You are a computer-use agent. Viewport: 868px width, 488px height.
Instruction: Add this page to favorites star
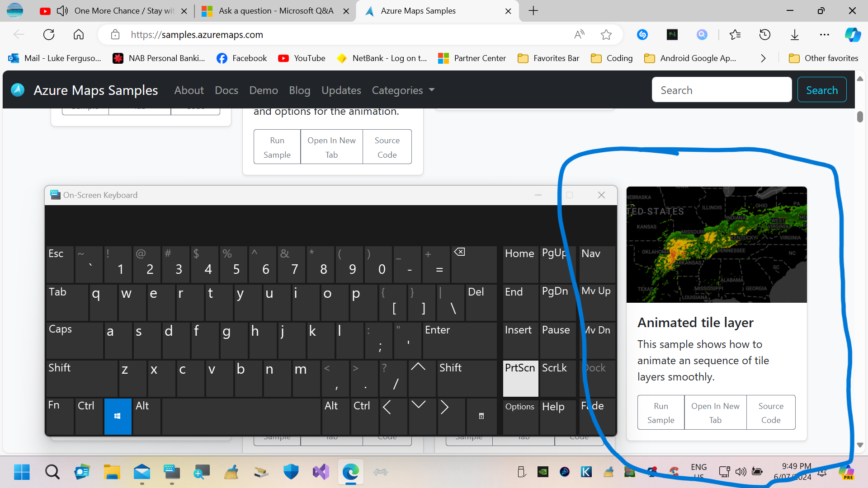tap(606, 35)
